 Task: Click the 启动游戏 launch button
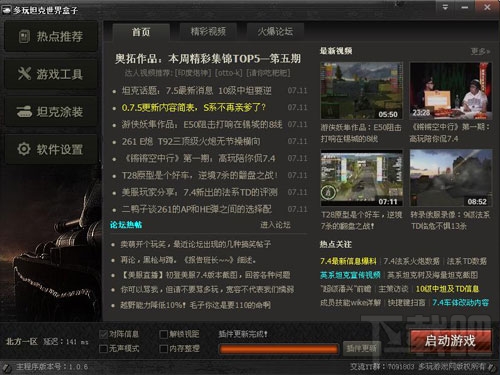pos(450,341)
